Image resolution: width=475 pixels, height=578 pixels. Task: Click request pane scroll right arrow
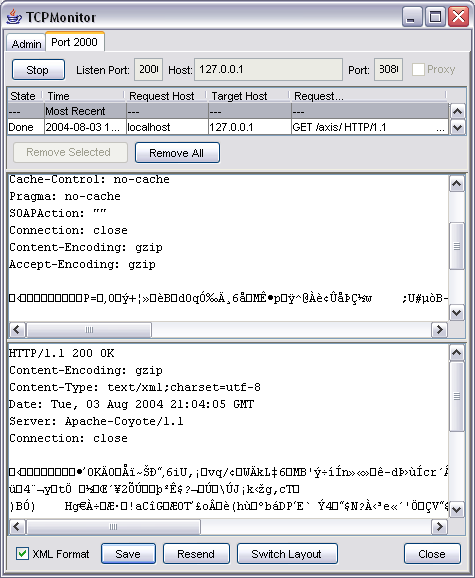click(439, 330)
